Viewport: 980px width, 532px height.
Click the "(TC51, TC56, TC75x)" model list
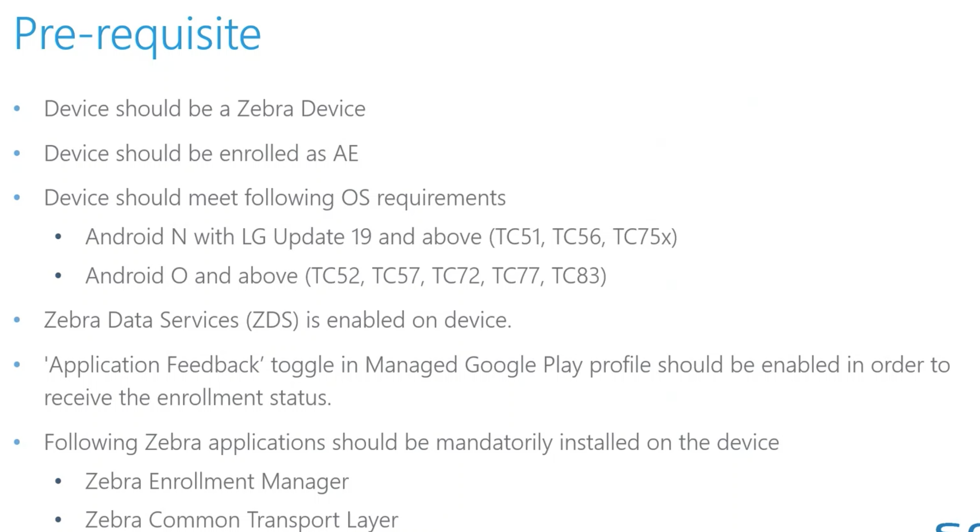583,237
